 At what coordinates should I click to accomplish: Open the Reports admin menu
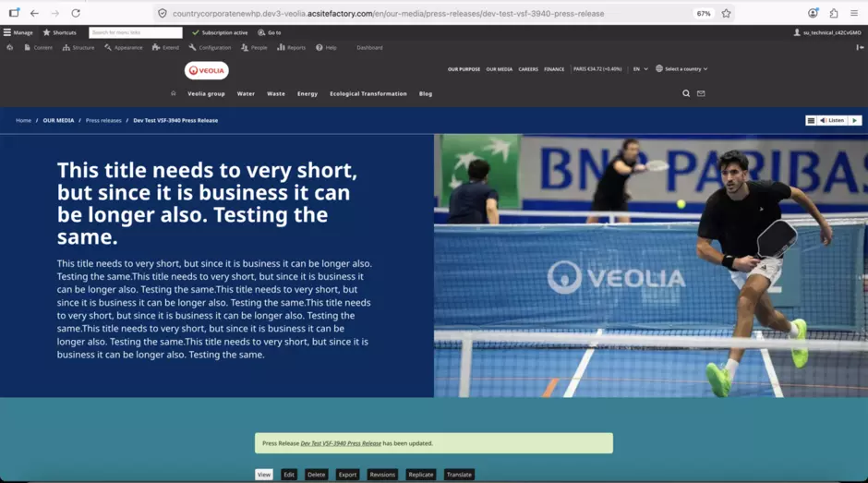291,48
